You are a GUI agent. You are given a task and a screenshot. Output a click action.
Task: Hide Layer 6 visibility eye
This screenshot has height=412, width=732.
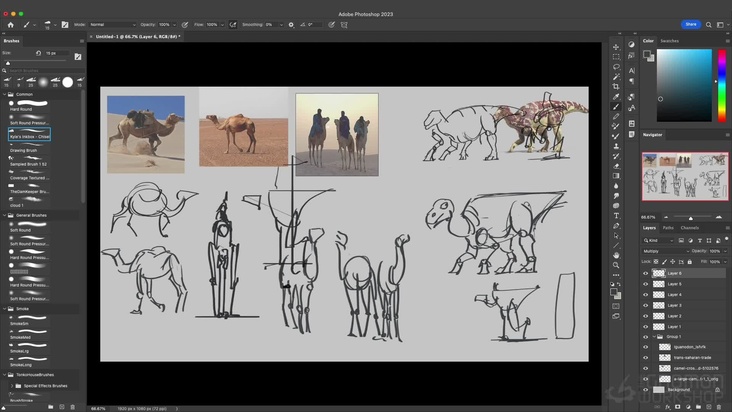(646, 273)
